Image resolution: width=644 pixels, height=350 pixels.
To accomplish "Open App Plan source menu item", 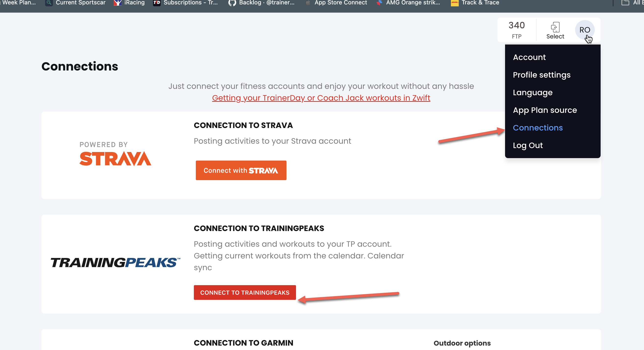I will (545, 110).
